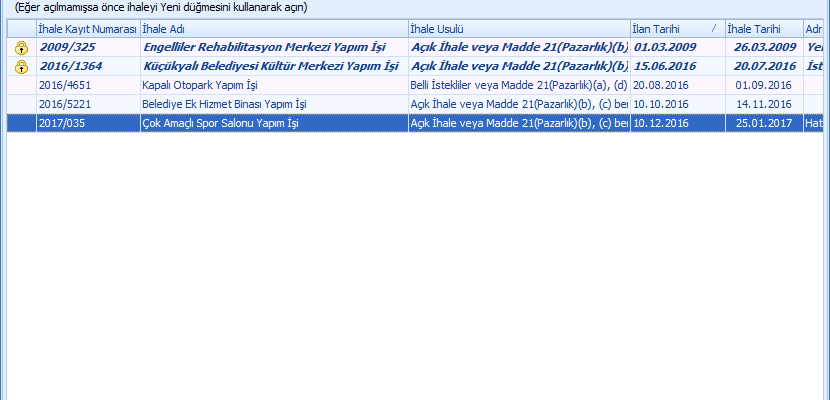
Task: Click announcement date 10.10.2016 cell
Action: click(662, 105)
